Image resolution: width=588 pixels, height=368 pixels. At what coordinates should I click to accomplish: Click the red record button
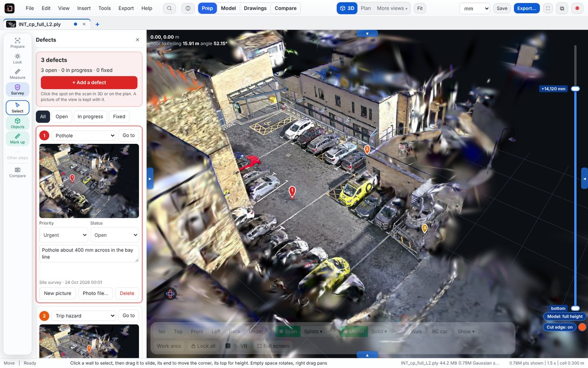[x=577, y=8]
